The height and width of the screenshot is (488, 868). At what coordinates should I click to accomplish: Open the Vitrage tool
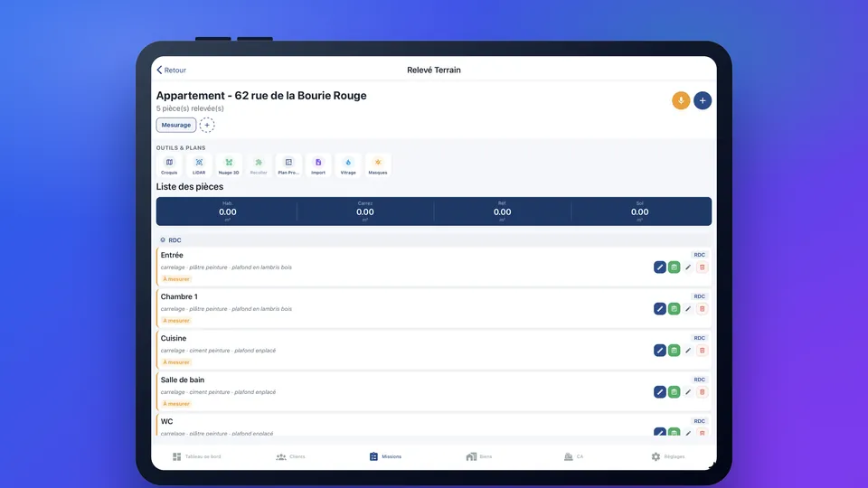pos(348,165)
